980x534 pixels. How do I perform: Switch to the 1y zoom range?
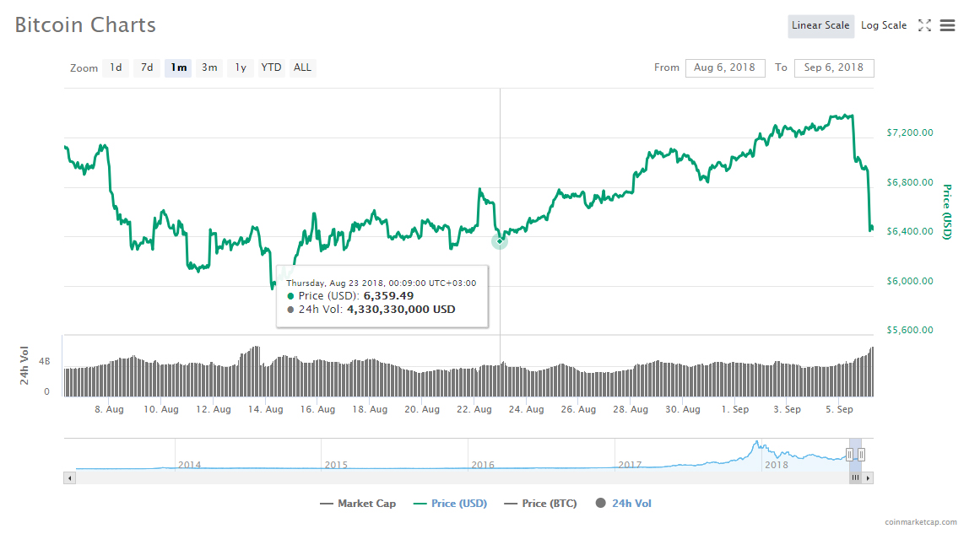pos(240,67)
